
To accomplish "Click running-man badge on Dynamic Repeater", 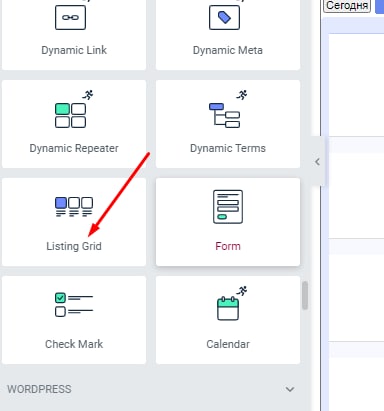I will (x=88, y=95).
